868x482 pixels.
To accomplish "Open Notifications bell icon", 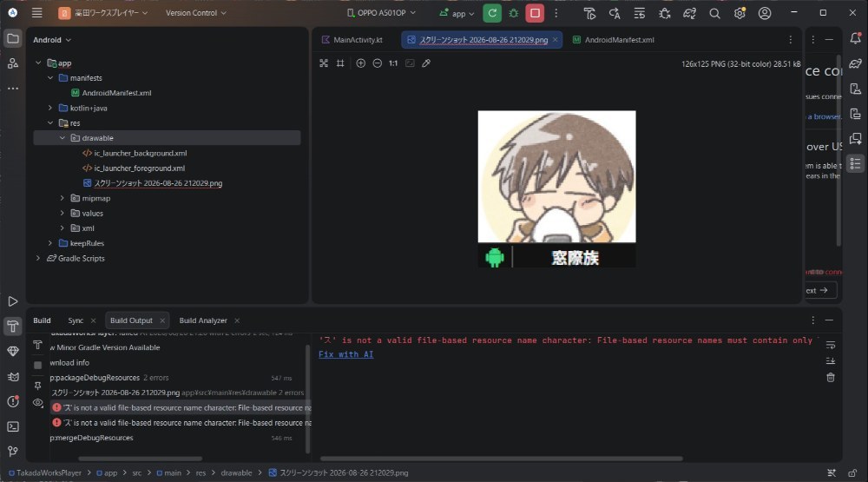I will click(855, 38).
